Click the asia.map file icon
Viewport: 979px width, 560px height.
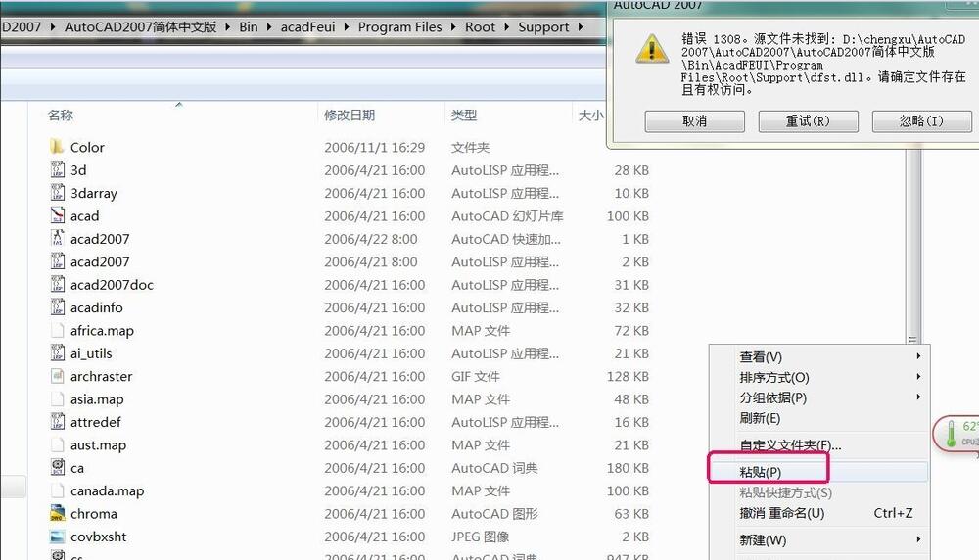click(x=58, y=398)
